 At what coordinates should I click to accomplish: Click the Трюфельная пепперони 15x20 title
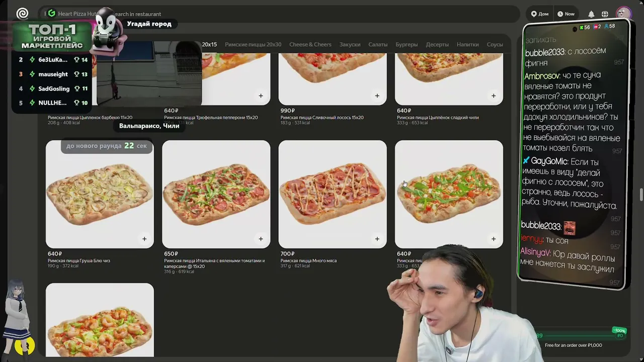[x=211, y=117]
